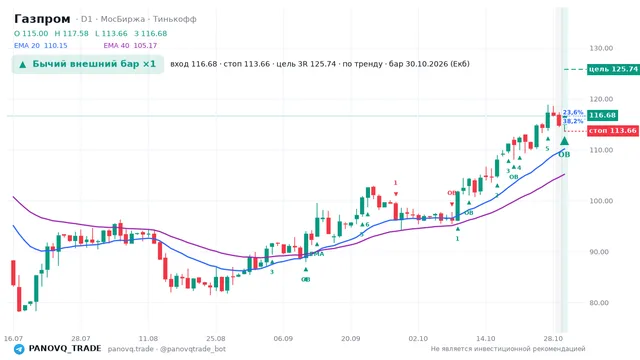Click the high price H 117.58
Screen dimensions: 640x360
tap(71, 33)
